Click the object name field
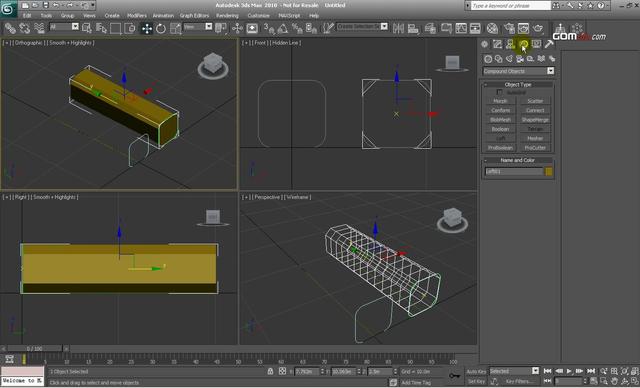 click(514, 172)
